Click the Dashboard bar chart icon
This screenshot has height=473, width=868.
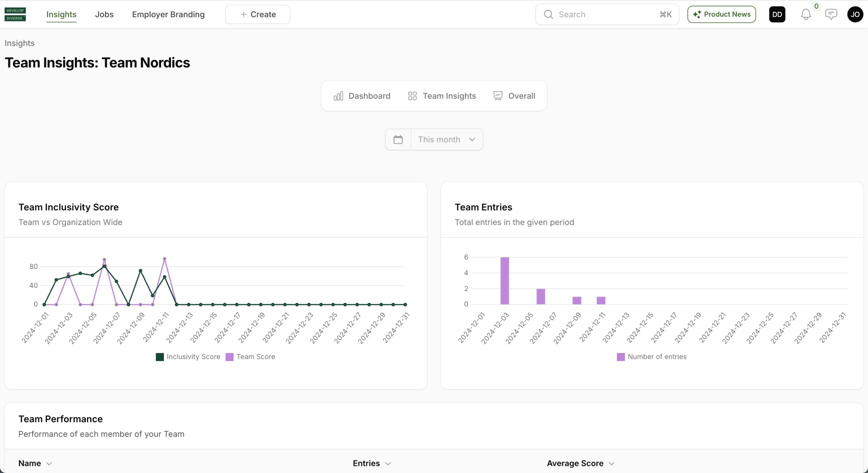[338, 96]
